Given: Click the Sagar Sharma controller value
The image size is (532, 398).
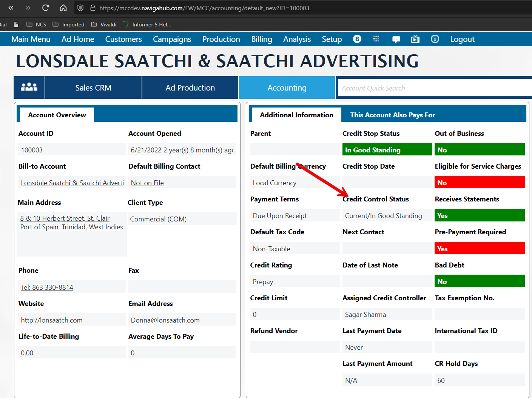Looking at the screenshot, I should point(387,314).
